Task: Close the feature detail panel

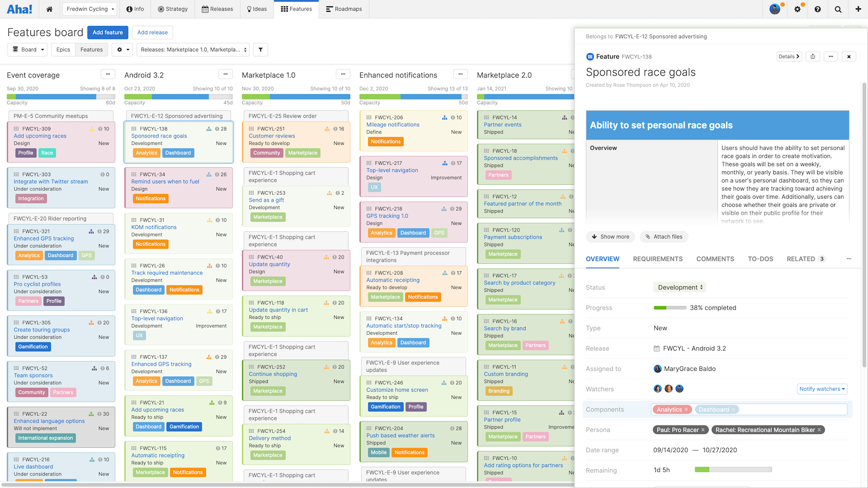Action: (x=848, y=56)
